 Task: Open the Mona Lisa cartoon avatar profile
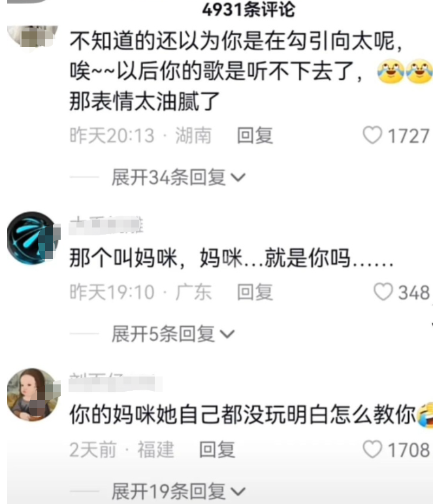coord(33,395)
